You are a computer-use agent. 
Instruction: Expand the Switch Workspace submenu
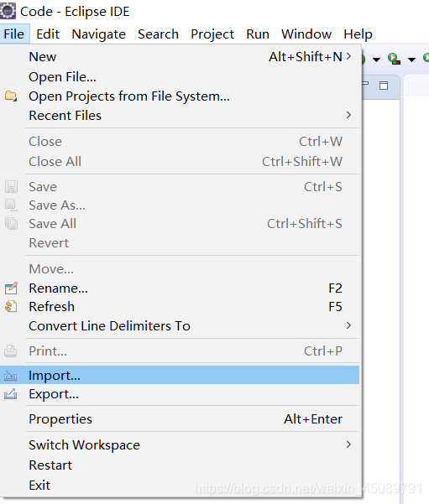click(180, 445)
